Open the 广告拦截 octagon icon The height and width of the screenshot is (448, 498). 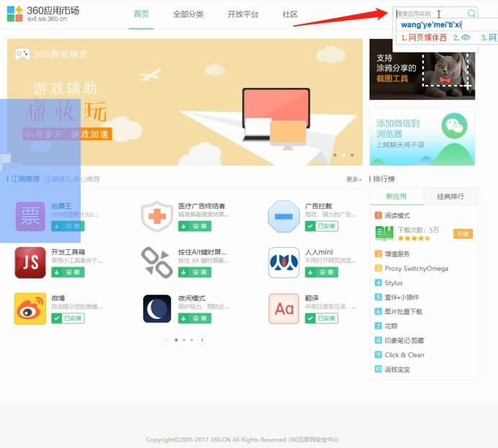pyautogui.click(x=284, y=216)
